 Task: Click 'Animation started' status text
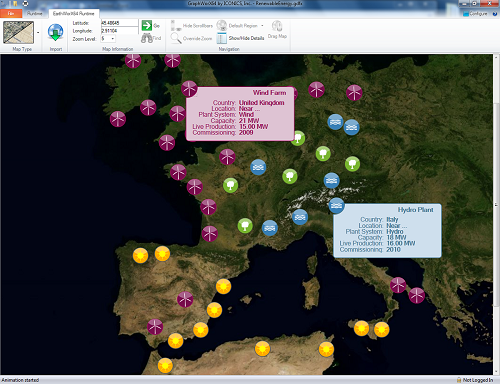20,380
